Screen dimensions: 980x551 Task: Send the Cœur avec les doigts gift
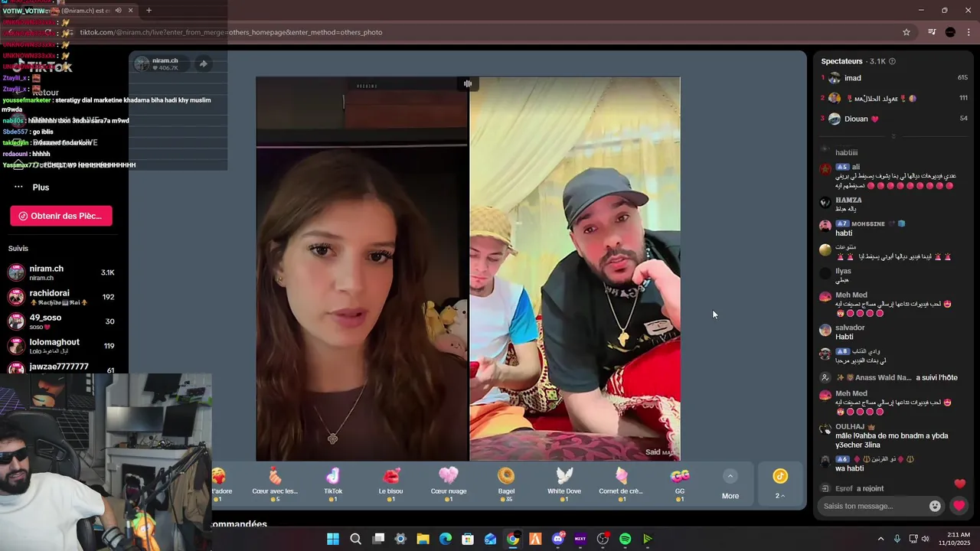click(x=275, y=484)
